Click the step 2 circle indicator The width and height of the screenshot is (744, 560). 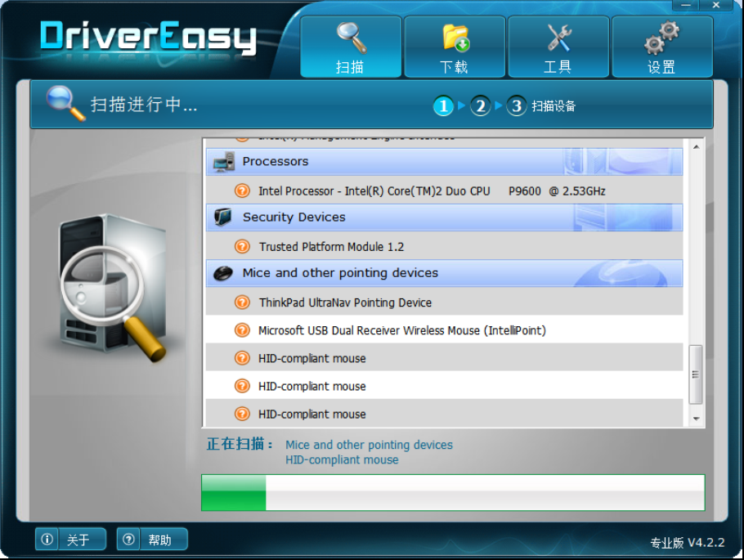(480, 105)
